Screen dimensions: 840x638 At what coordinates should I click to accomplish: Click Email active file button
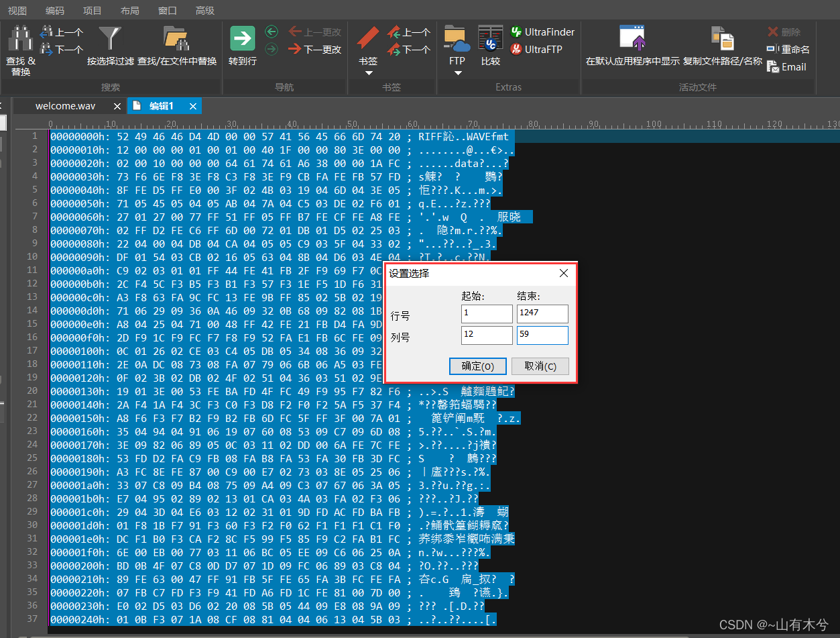(786, 66)
